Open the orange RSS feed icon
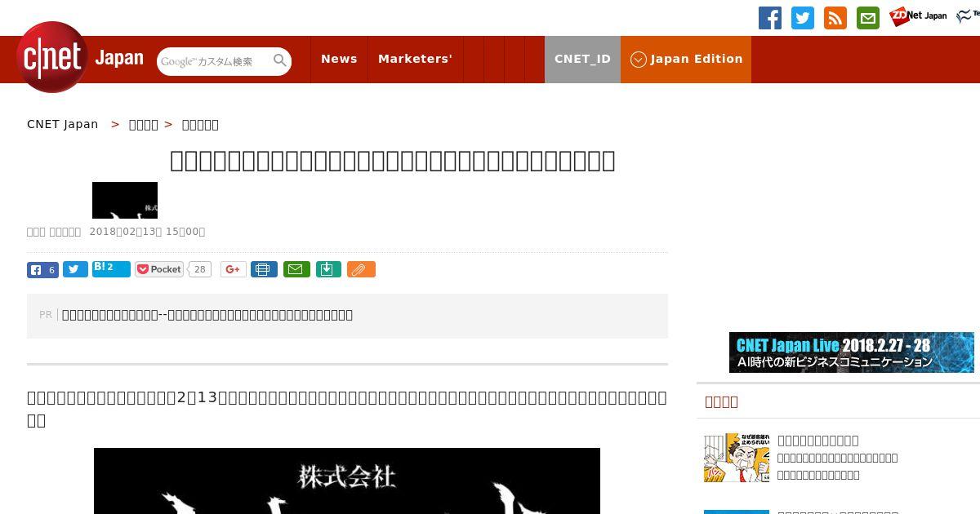The height and width of the screenshot is (514, 980). point(835,18)
